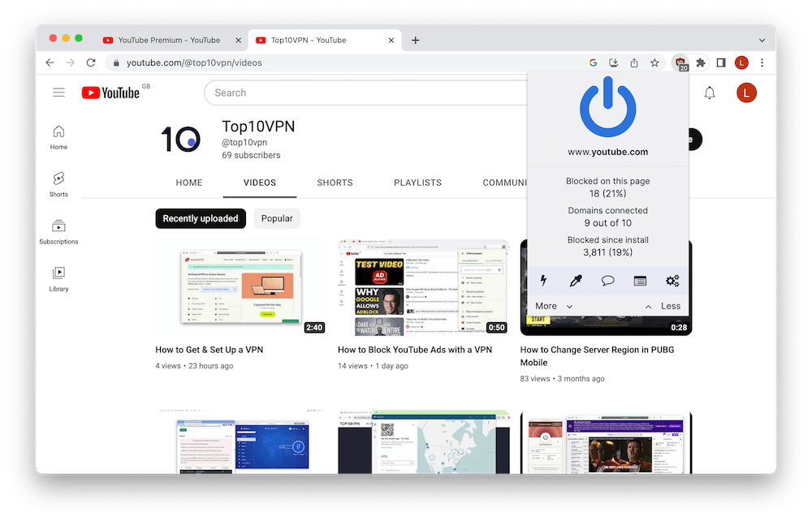
Task: Go forward one page in browser history
Action: [x=71, y=62]
